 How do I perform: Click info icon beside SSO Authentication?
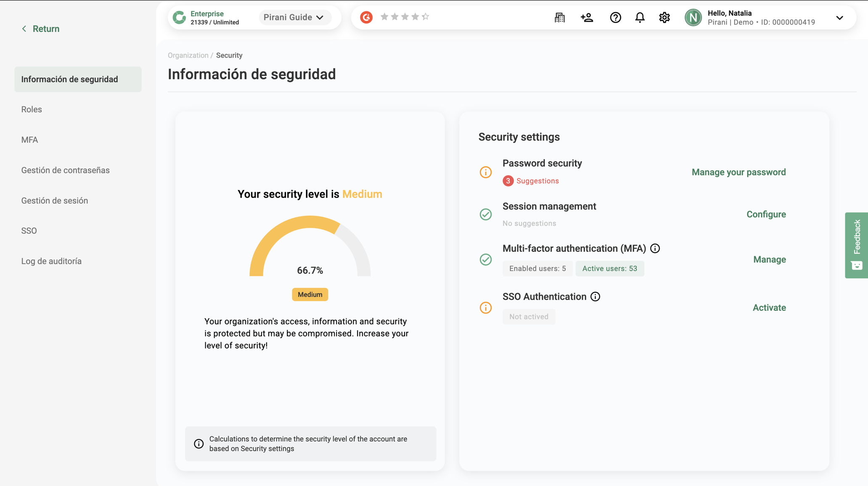tap(595, 296)
